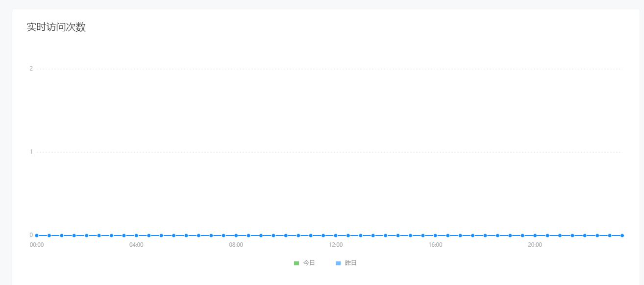Screen dimensions: 644x285
Task: Click the 12:00 x-axis label
Action: (x=336, y=245)
